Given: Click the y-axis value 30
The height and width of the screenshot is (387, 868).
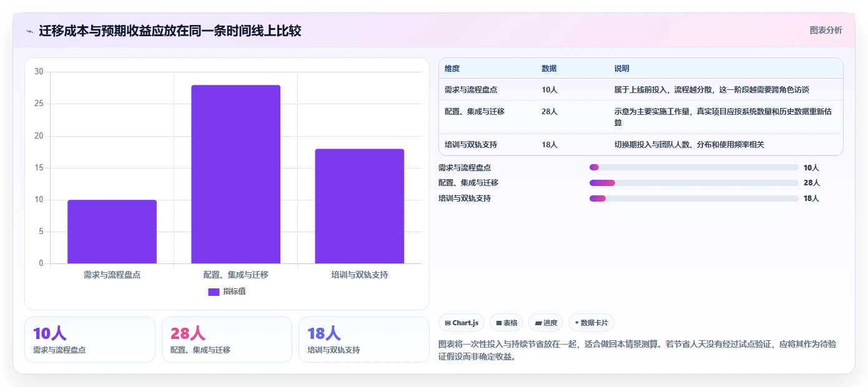Looking at the screenshot, I should tap(39, 72).
